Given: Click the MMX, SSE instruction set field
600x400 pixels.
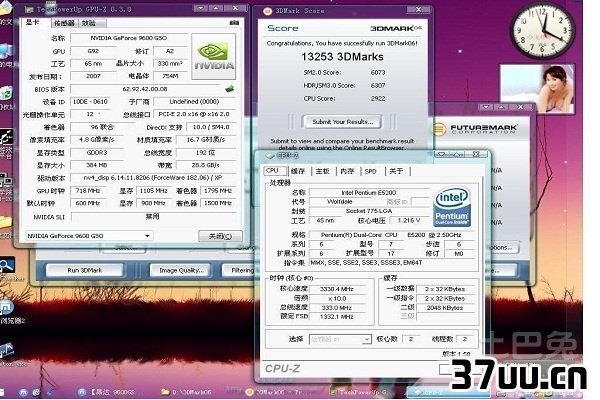Looking at the screenshot, I should point(392,263).
